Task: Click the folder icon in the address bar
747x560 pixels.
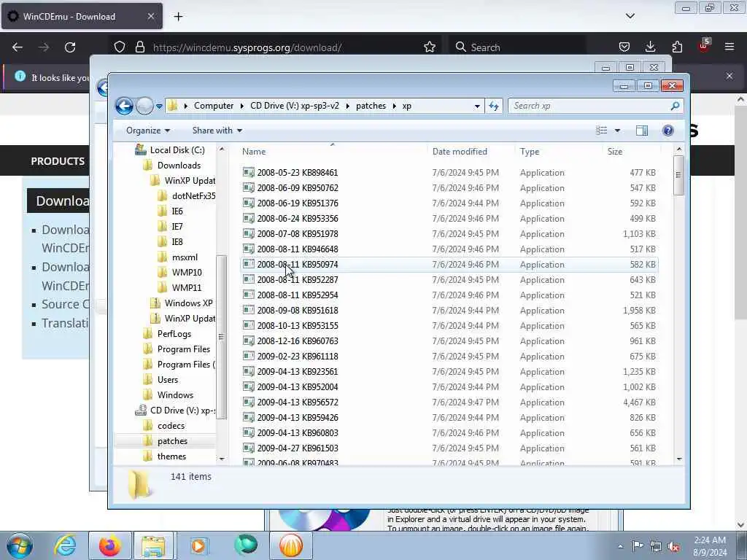Action: [173, 106]
